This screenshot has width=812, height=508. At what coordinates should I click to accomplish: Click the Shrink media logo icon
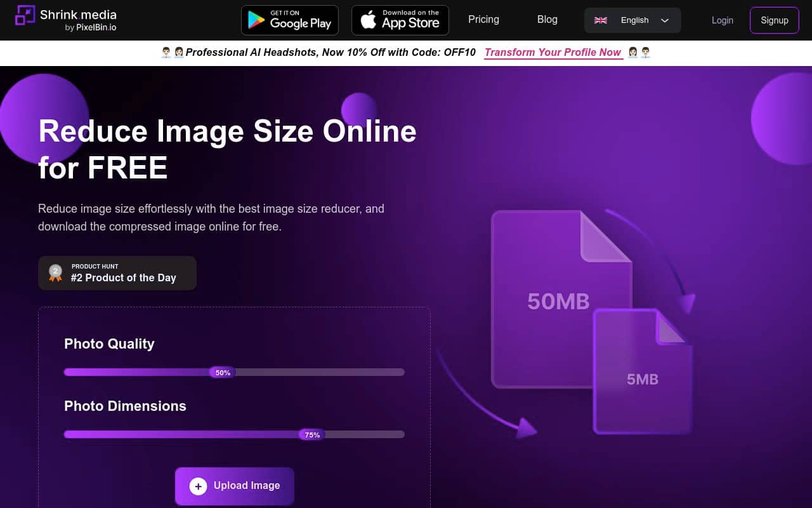[25, 15]
